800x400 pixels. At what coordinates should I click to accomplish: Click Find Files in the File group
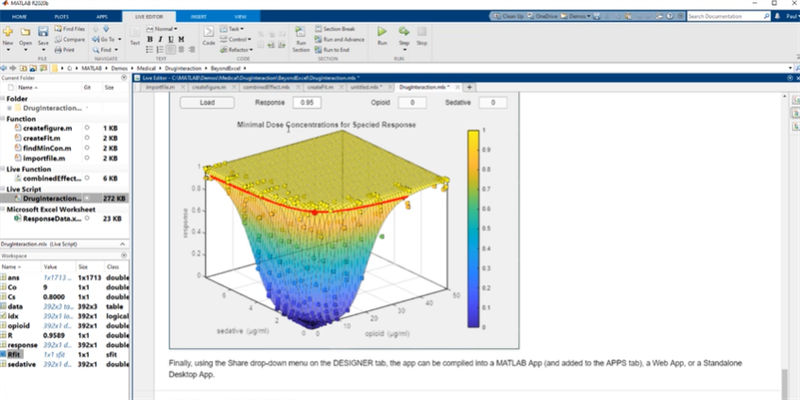pyautogui.click(x=70, y=29)
